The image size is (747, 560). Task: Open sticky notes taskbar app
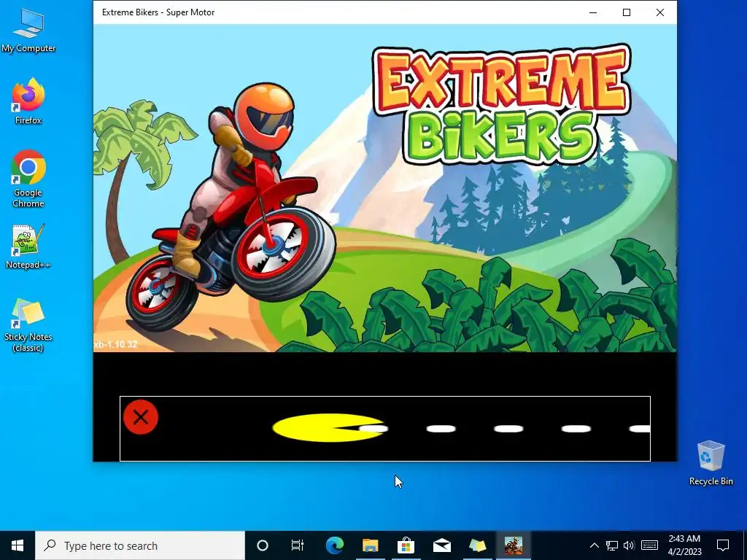(x=477, y=545)
